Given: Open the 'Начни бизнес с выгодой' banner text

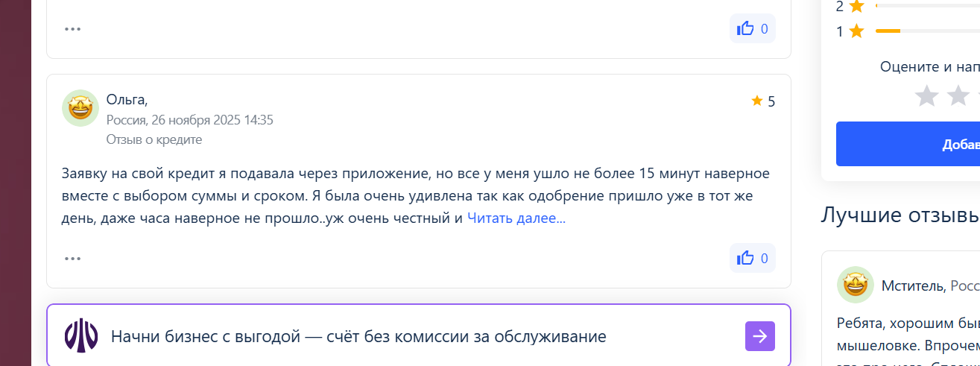Looking at the screenshot, I should pos(358,336).
